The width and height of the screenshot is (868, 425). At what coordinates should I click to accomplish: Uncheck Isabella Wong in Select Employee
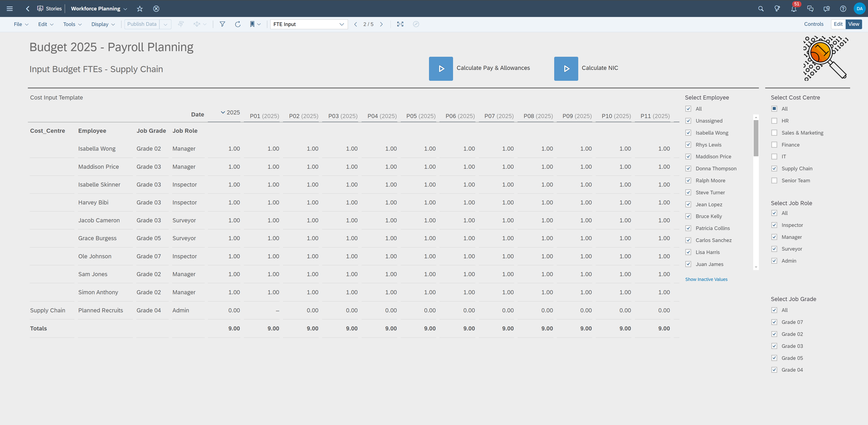tap(688, 133)
